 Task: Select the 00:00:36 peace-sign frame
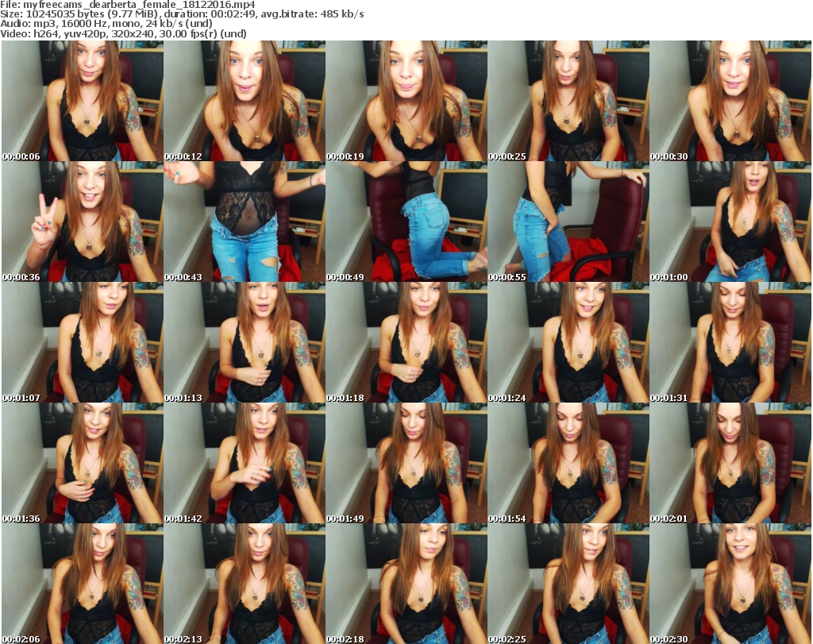(83, 222)
